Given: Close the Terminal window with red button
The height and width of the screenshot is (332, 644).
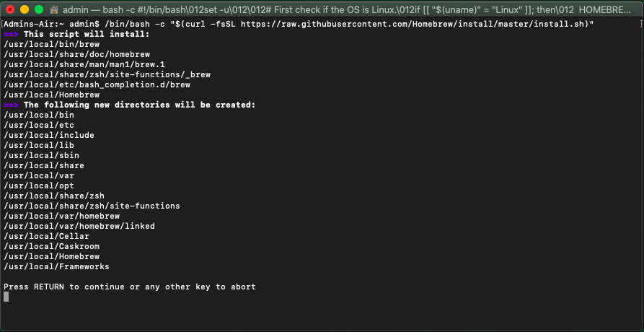Looking at the screenshot, I should pos(10,10).
